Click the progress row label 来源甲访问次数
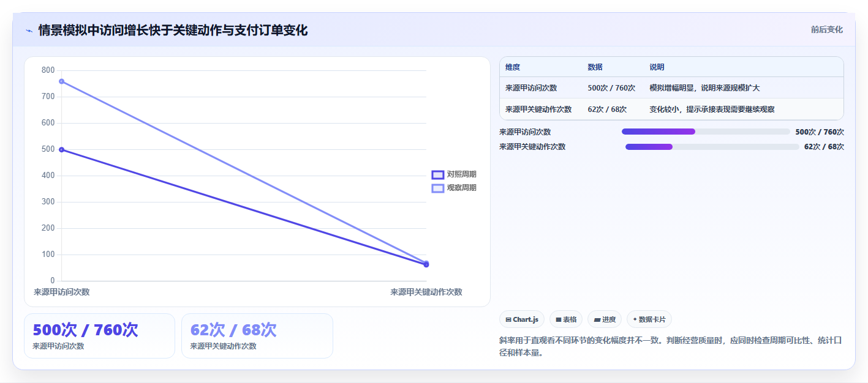Screen dimensions: 868x383 point(525,132)
